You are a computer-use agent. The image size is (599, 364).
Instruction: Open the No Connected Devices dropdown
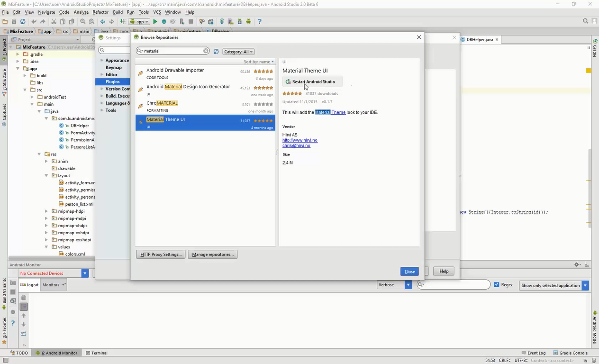[x=54, y=273]
